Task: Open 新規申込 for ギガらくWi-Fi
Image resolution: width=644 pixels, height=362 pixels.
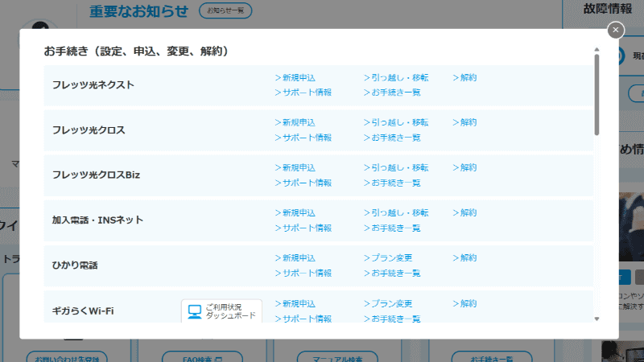Action: pos(295,304)
